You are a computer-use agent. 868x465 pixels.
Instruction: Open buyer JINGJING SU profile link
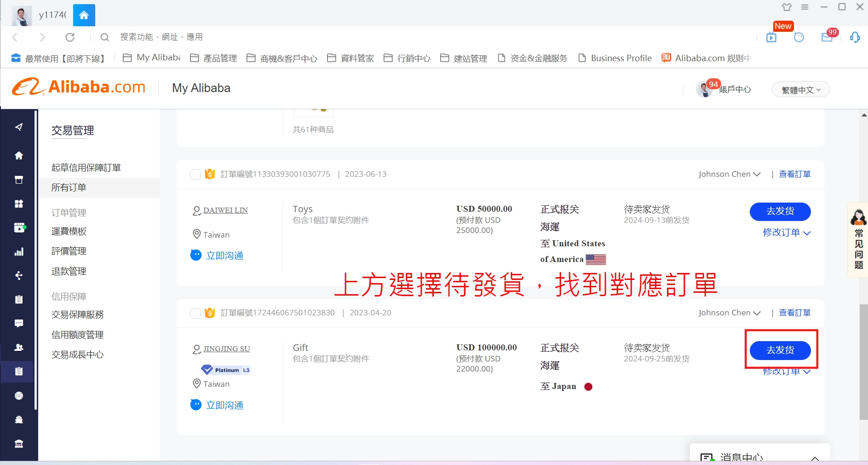227,349
